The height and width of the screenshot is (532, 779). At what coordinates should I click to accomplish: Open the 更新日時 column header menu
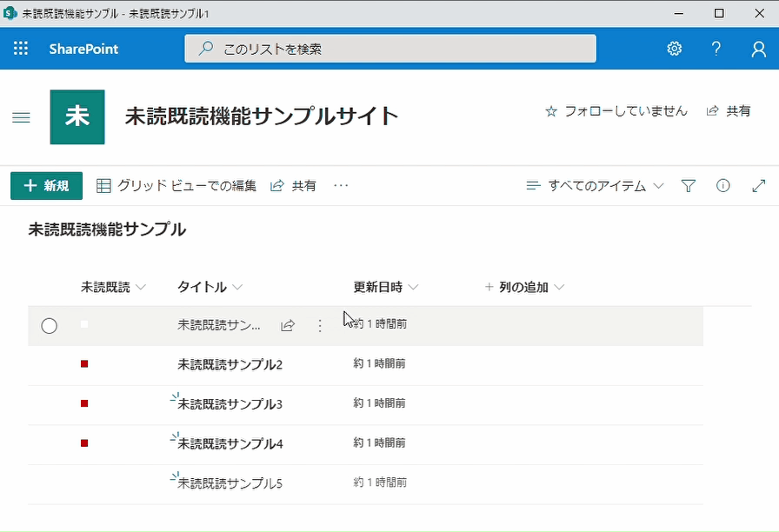click(x=385, y=287)
